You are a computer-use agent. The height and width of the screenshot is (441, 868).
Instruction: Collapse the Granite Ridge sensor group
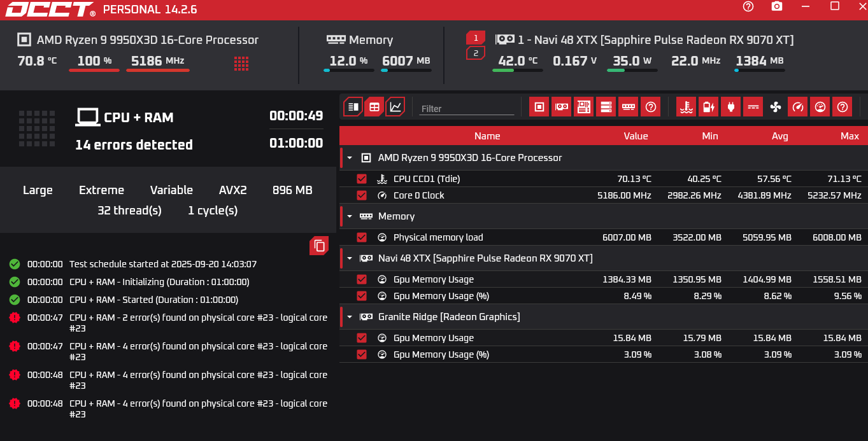pos(350,317)
